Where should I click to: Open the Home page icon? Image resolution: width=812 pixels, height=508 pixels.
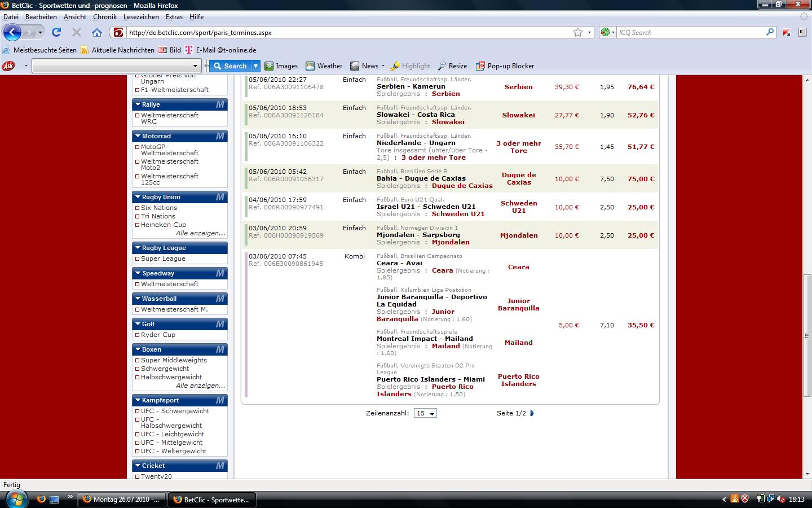[x=97, y=32]
